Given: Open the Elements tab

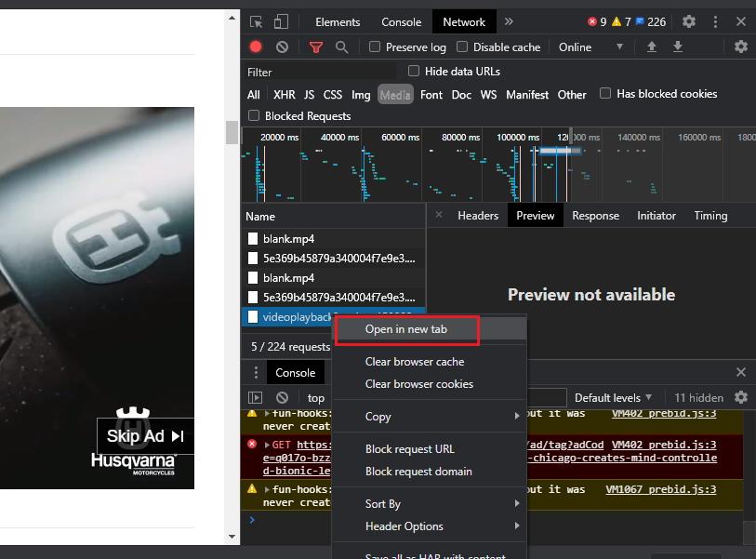Looking at the screenshot, I should (338, 22).
